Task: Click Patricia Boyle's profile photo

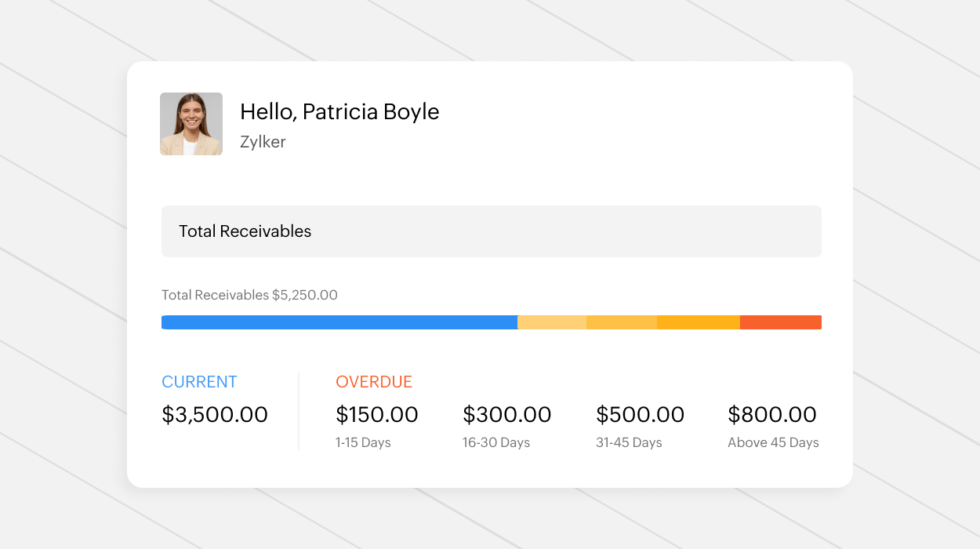Action: 191,124
